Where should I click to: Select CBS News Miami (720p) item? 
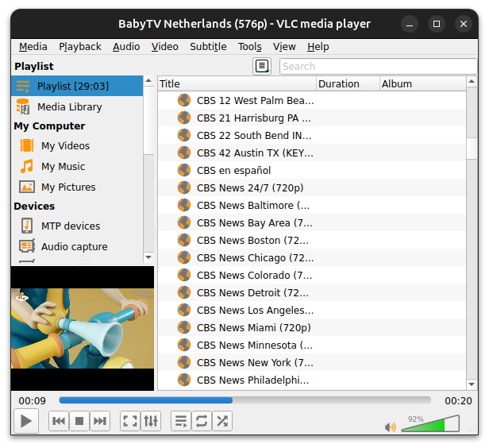[312, 327]
